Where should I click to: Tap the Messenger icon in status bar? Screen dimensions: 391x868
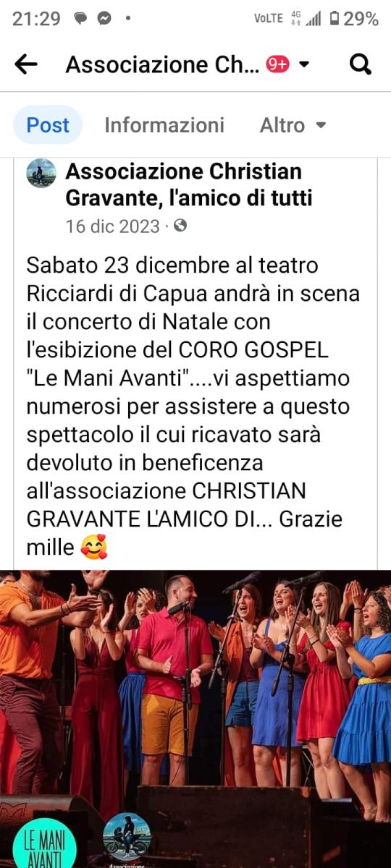pyautogui.click(x=104, y=19)
